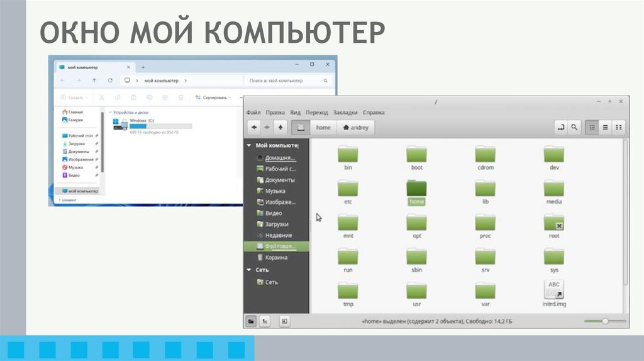Click chevron after мой компьютер in address bar
644x361 pixels.
(x=186, y=81)
